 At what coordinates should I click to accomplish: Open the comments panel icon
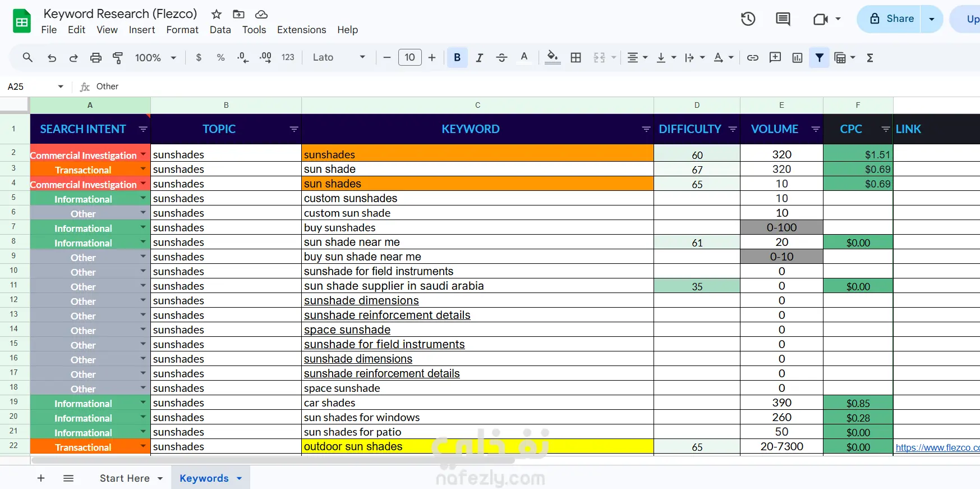tap(783, 19)
